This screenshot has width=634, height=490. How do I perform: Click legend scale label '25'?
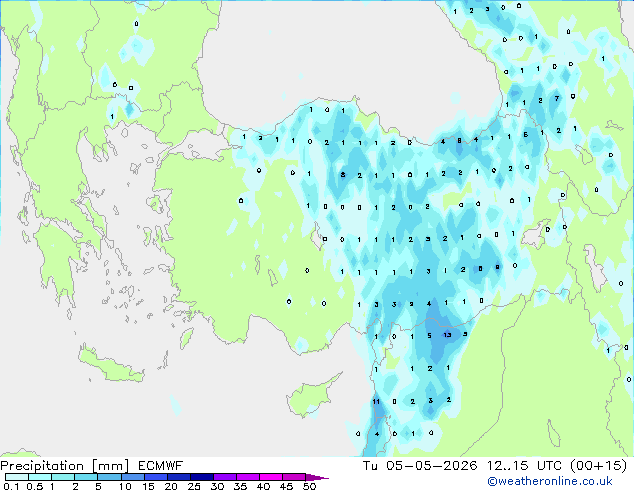coord(194,486)
